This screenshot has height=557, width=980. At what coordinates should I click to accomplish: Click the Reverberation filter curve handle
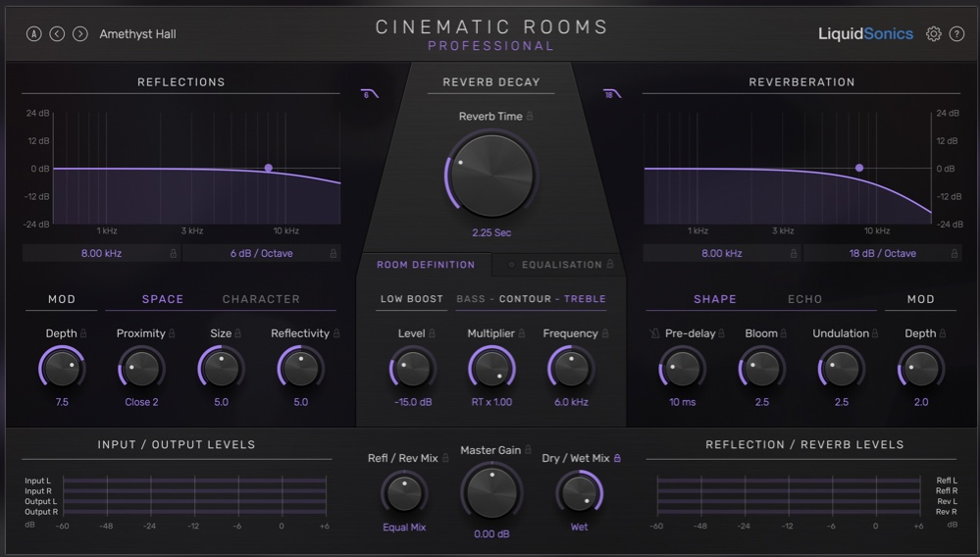(859, 168)
